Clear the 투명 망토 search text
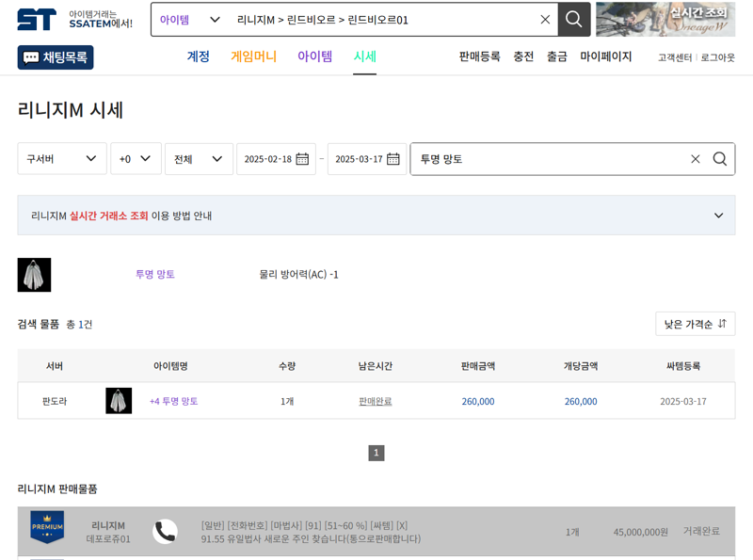This screenshot has height=560, width=753. click(x=696, y=159)
